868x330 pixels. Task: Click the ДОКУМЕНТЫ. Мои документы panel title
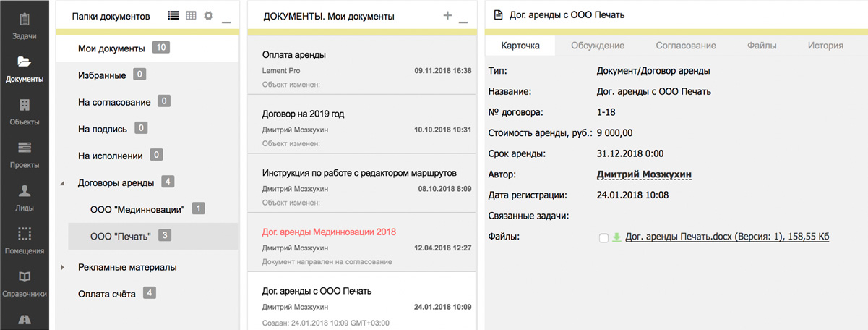point(329,16)
